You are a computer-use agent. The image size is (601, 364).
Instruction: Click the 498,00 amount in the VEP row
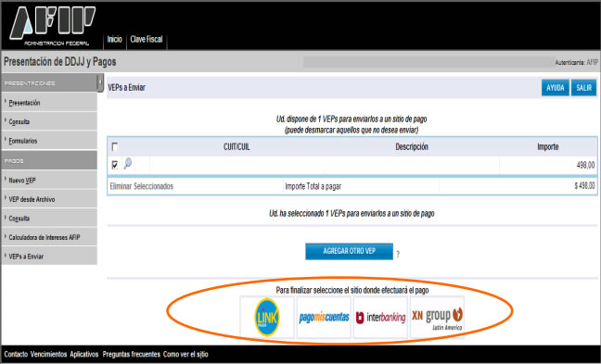coord(585,166)
